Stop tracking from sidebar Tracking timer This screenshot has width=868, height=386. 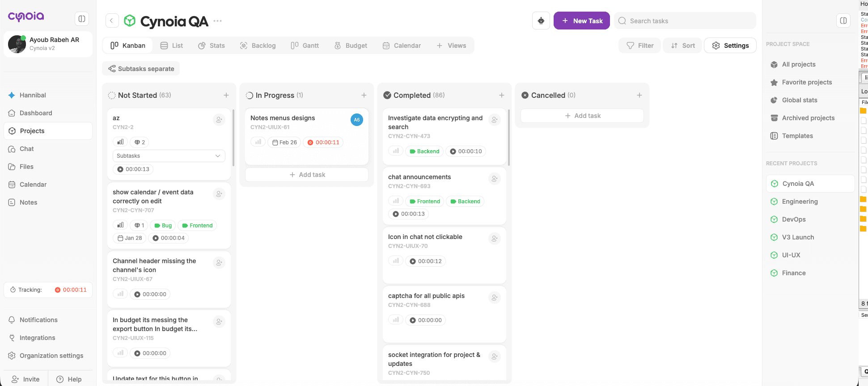[x=71, y=290]
